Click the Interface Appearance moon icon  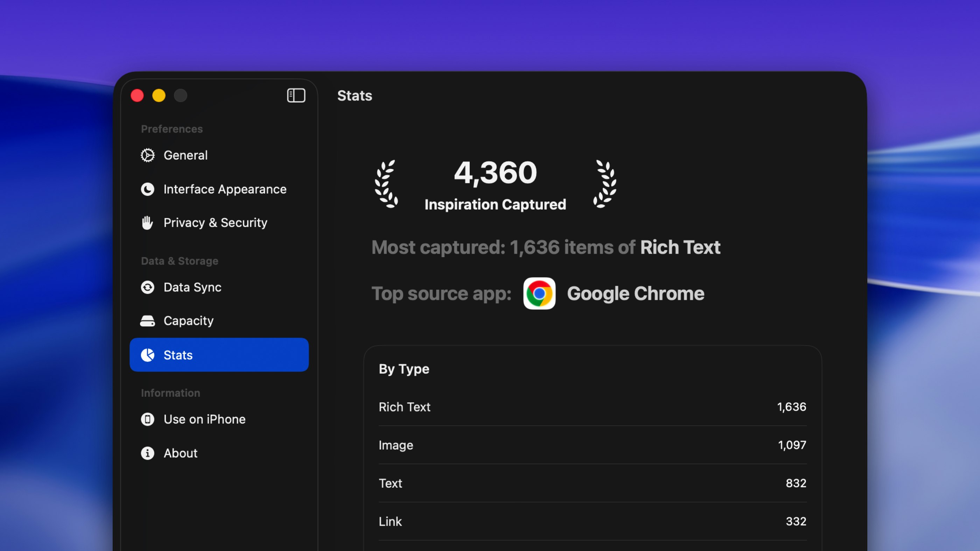click(148, 189)
